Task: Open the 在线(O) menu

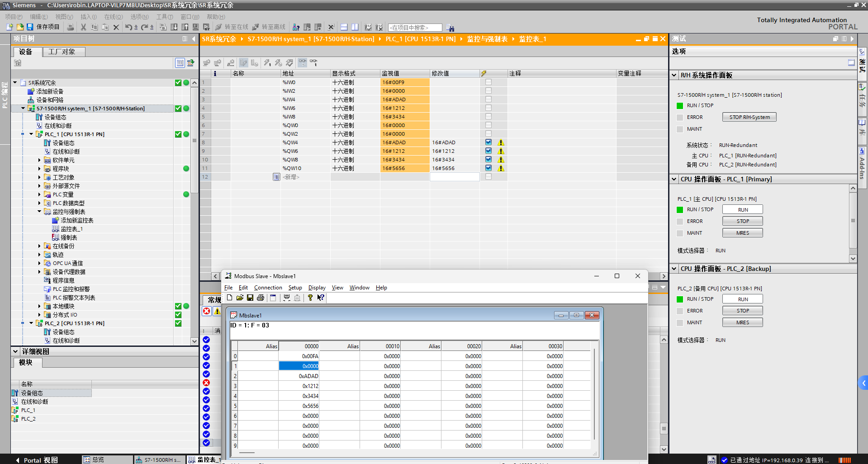Action: 114,17
